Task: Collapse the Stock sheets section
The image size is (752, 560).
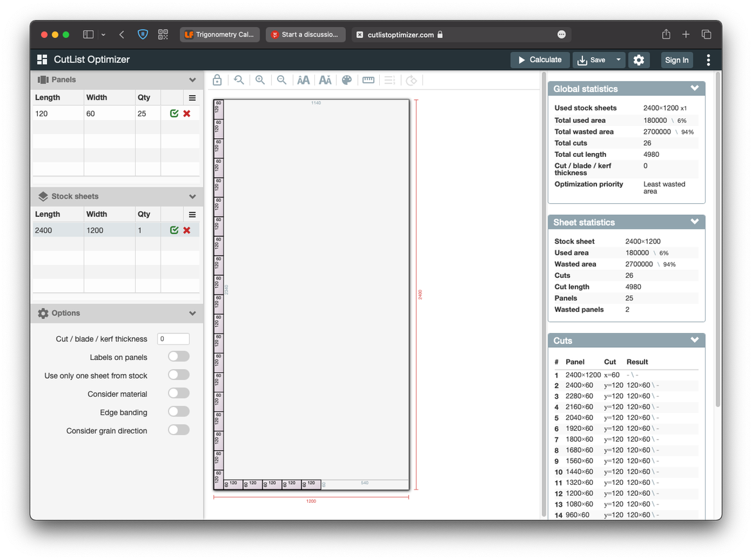Action: click(x=192, y=196)
